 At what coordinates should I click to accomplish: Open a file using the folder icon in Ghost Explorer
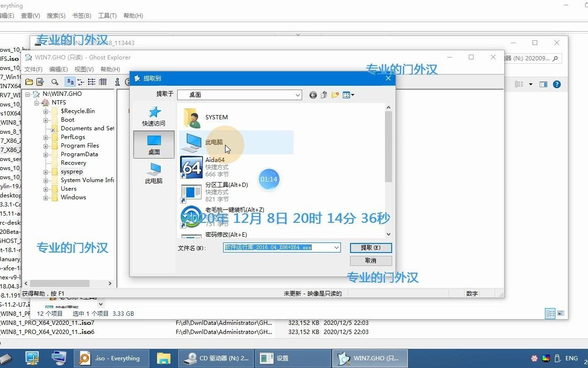click(29, 82)
